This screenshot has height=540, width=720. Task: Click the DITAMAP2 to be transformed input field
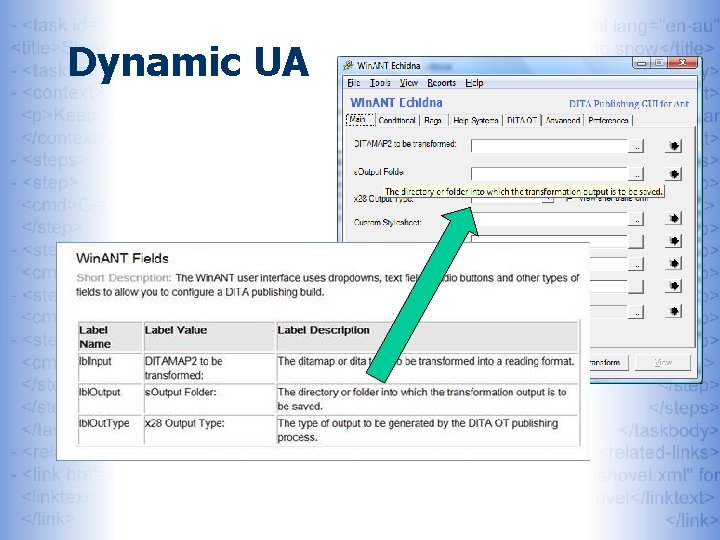pos(549,146)
